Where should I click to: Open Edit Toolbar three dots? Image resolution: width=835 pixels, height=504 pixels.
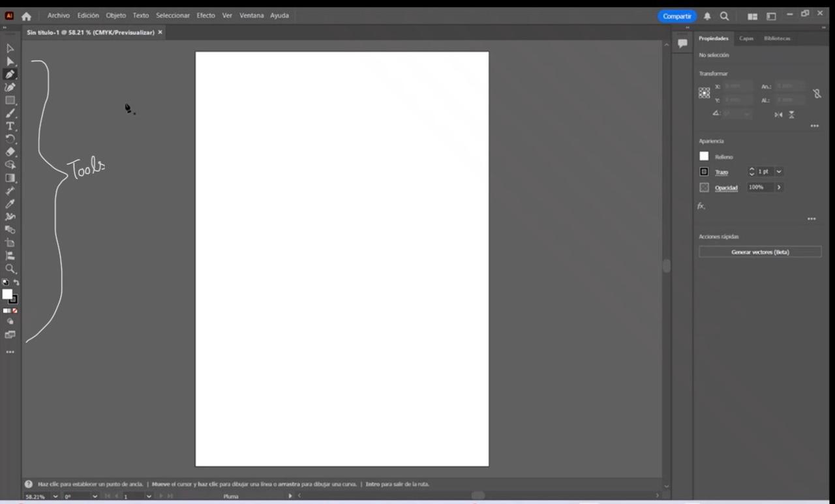[10, 352]
